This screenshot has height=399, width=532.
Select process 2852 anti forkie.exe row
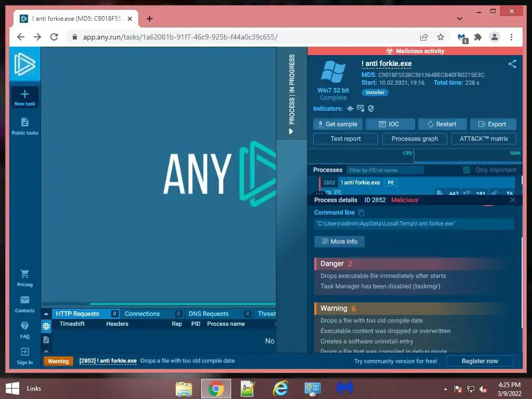[417, 182]
